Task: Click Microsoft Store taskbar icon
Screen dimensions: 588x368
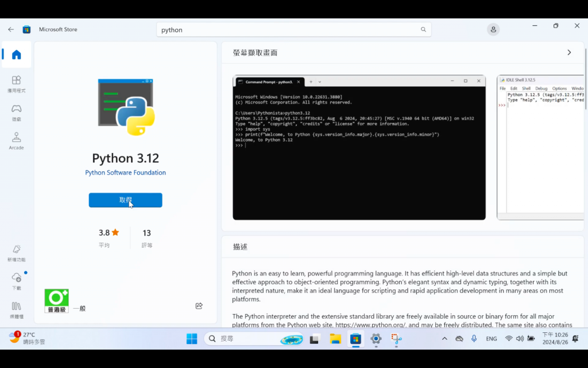Action: click(355, 339)
